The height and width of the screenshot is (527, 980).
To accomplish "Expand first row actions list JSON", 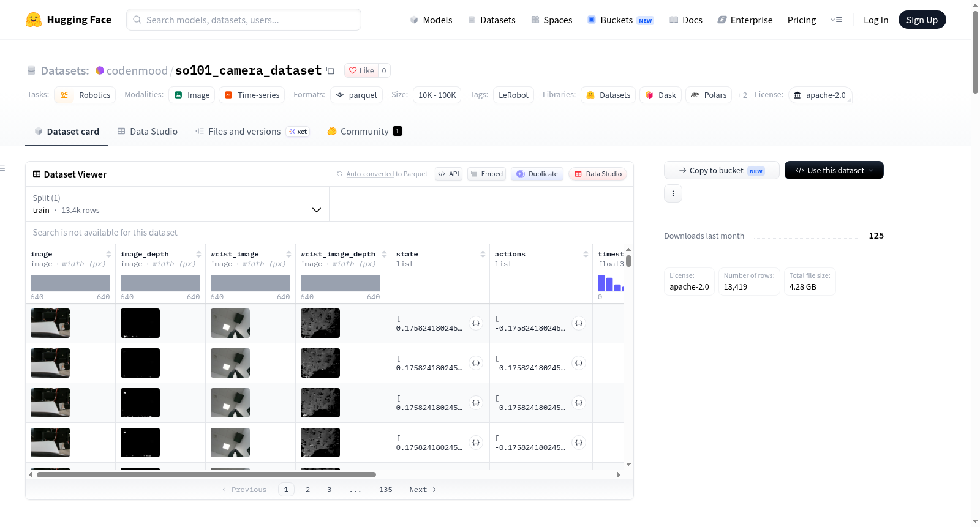I will click(579, 323).
